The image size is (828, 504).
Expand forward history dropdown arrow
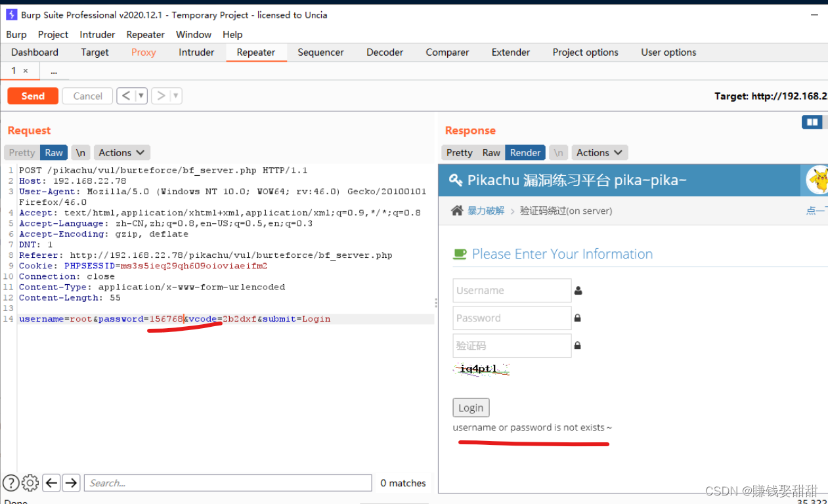point(175,96)
